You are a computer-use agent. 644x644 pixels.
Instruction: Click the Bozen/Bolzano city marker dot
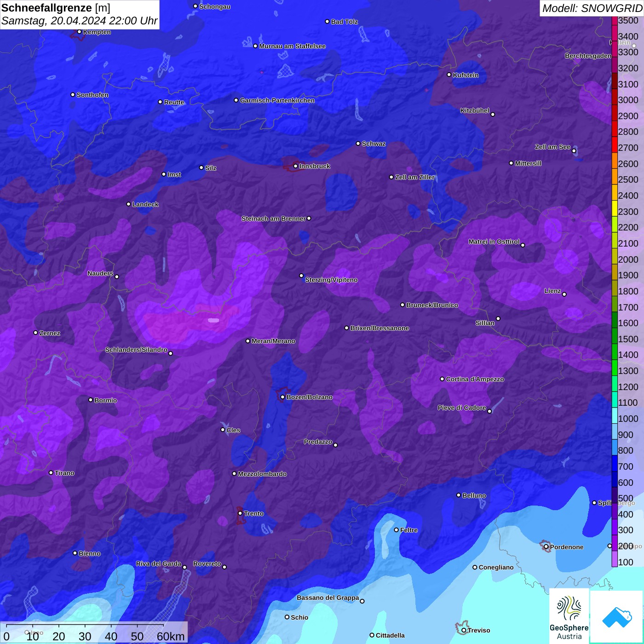pos(282,397)
